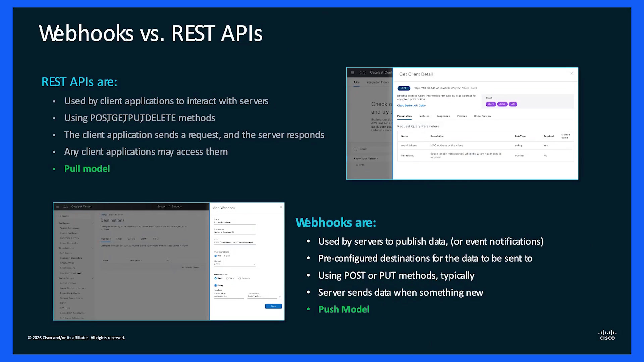Collapse the Certificates sidebar section
This screenshot has height=362, width=644.
point(92,223)
